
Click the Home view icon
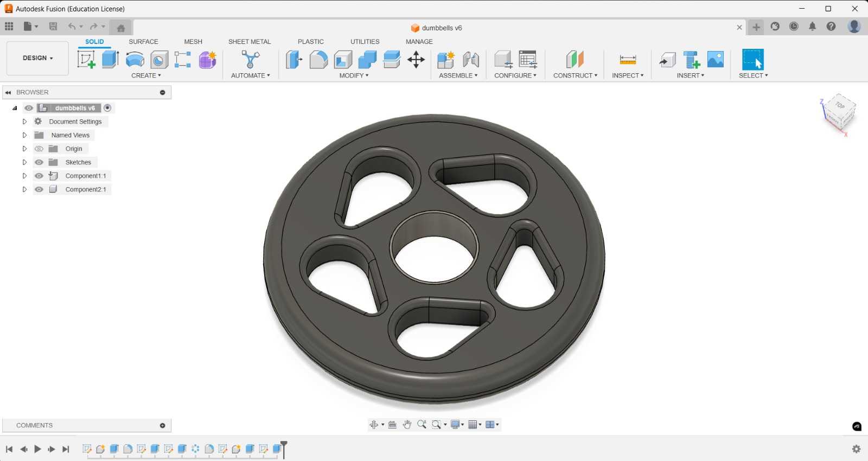point(121,28)
